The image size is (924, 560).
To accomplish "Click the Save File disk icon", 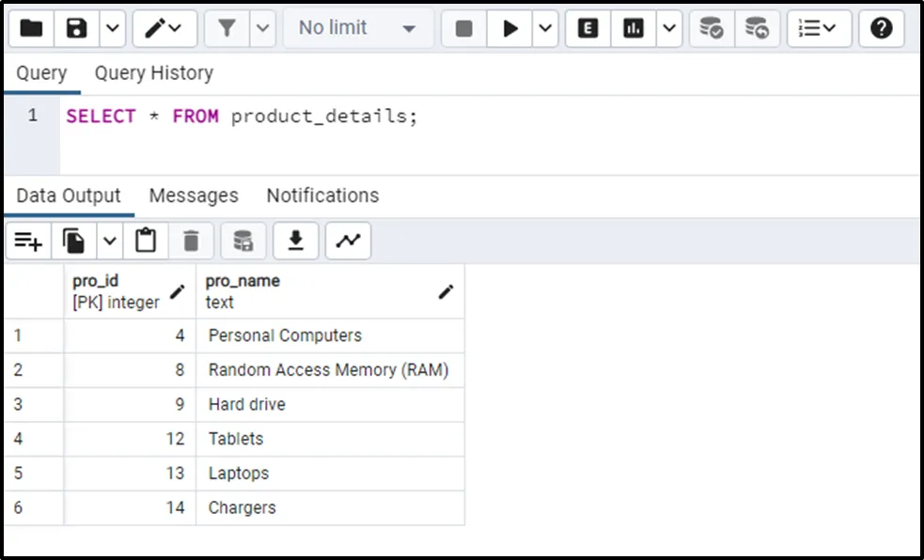I will pos(77,29).
